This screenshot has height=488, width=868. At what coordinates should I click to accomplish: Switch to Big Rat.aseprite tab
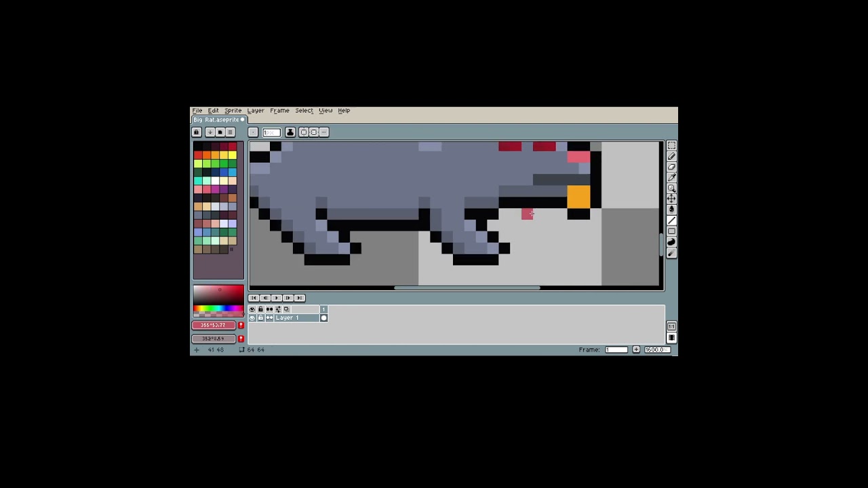(x=218, y=120)
